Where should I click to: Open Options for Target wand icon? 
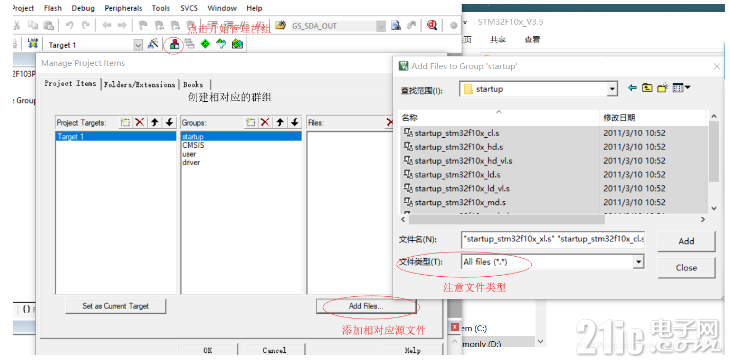click(153, 44)
